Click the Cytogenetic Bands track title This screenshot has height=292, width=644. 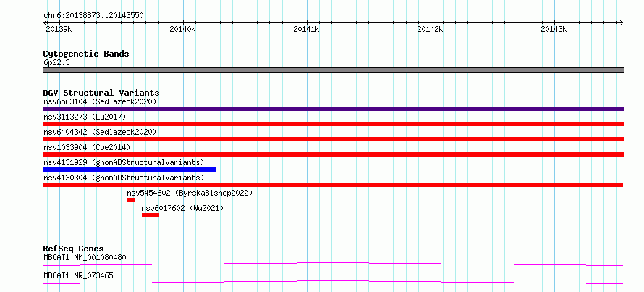(86, 54)
